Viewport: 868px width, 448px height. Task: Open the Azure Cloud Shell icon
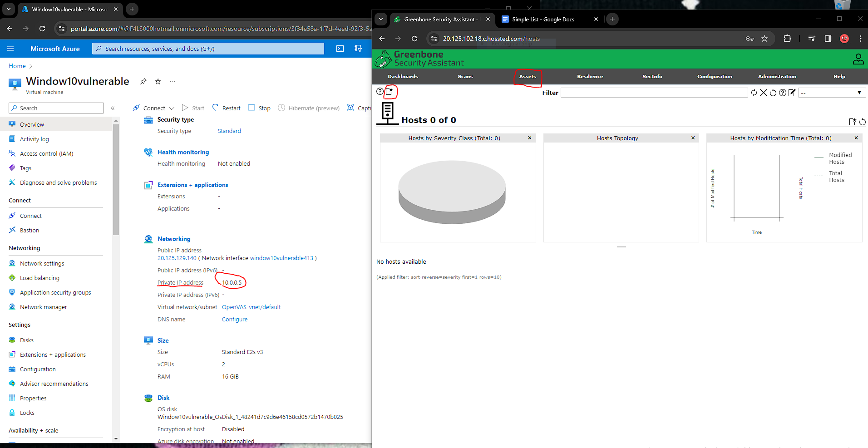[340, 49]
